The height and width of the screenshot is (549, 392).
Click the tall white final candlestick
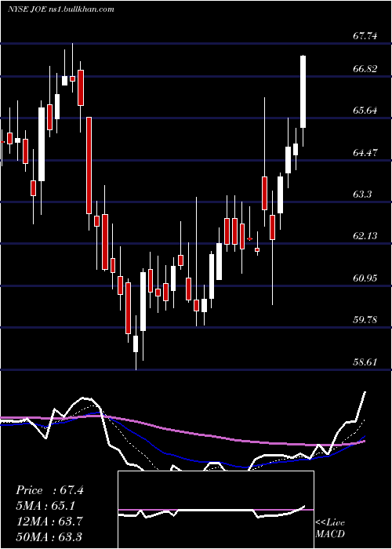[303, 92]
